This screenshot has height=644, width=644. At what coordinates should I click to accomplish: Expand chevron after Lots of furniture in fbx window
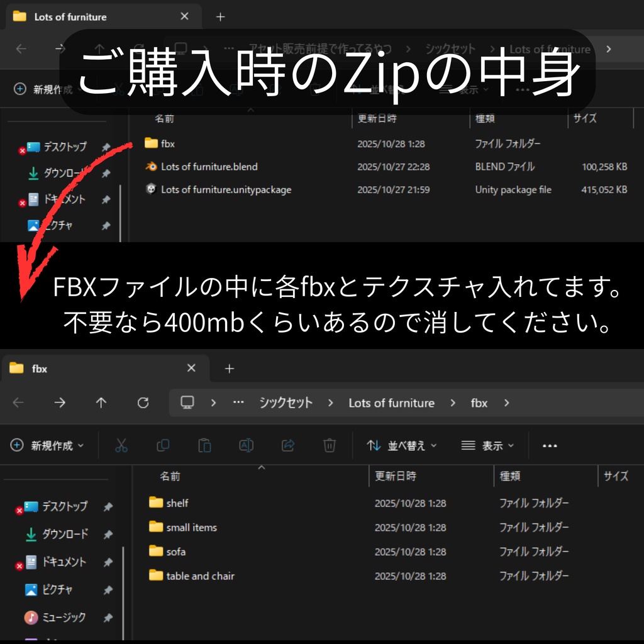pos(453,403)
